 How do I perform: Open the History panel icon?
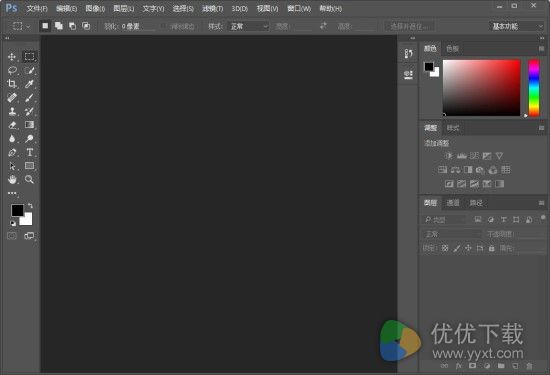(408, 54)
